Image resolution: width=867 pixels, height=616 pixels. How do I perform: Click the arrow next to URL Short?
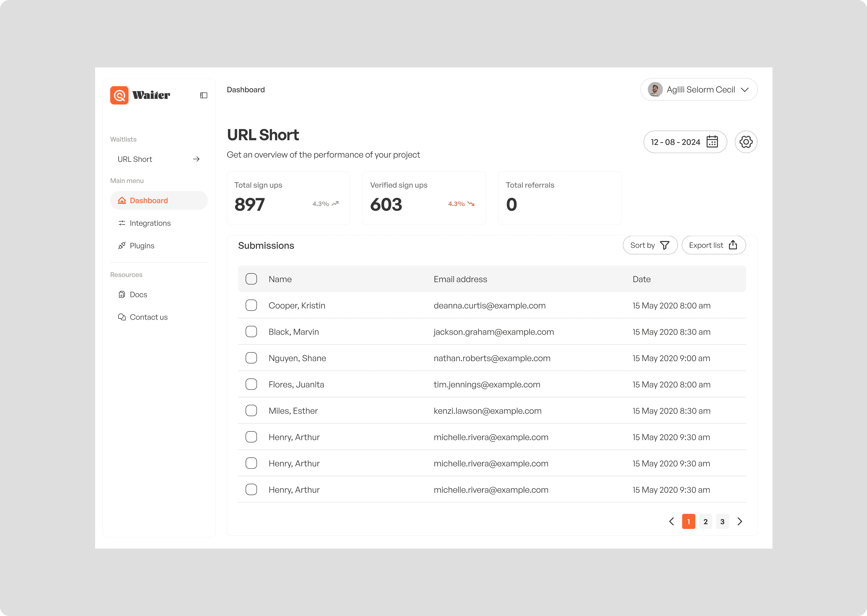click(196, 159)
